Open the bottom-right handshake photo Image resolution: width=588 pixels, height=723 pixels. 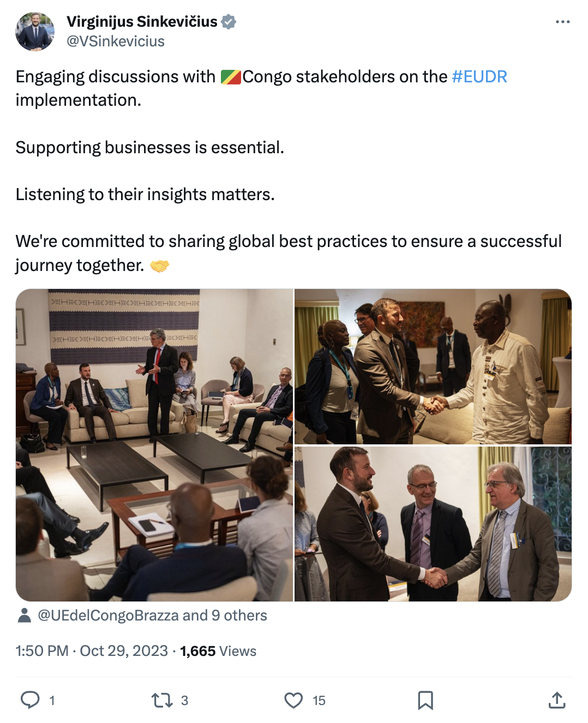point(433,524)
